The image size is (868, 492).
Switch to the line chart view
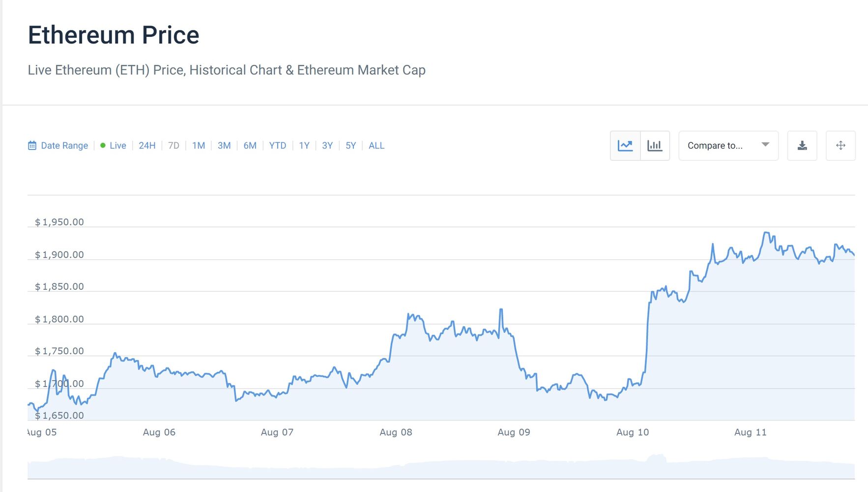coord(625,146)
